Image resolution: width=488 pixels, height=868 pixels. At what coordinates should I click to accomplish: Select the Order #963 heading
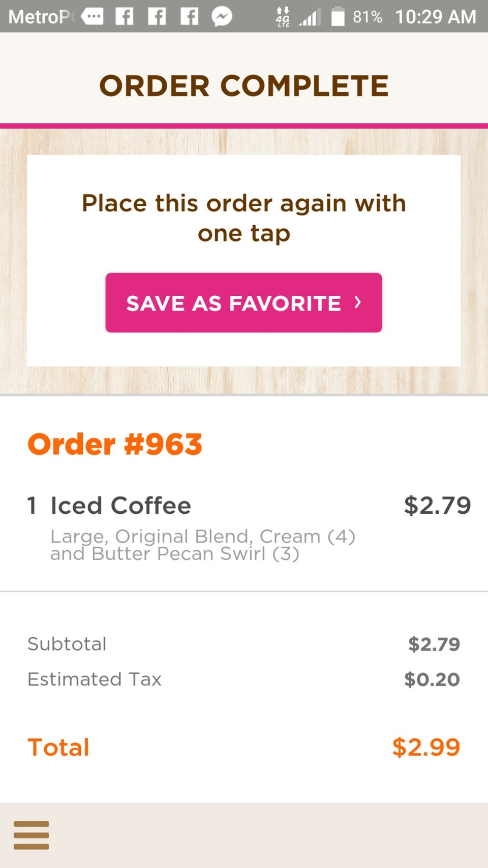tap(115, 444)
